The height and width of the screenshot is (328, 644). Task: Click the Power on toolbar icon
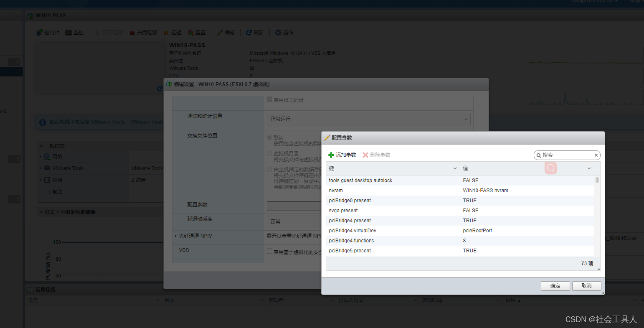(x=98, y=33)
